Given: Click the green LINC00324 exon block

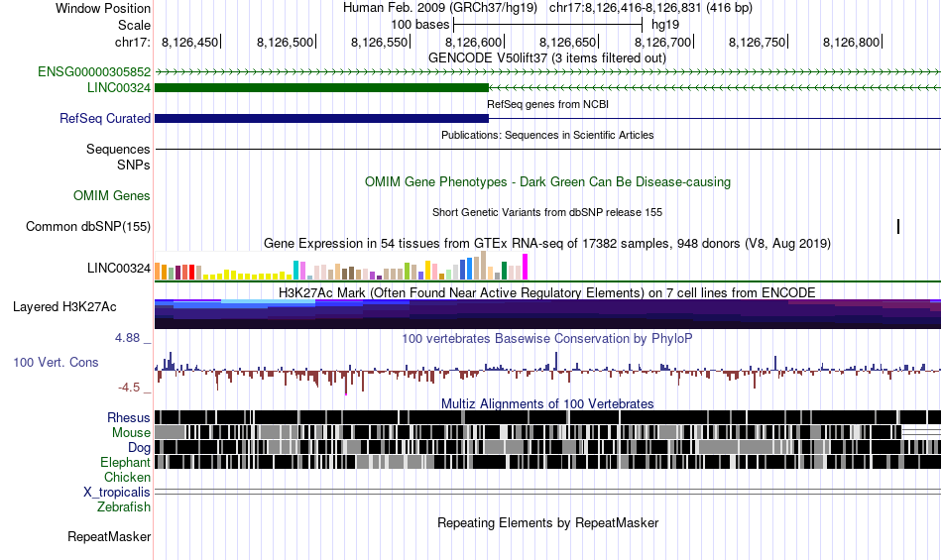Looking at the screenshot, I should point(322,87).
